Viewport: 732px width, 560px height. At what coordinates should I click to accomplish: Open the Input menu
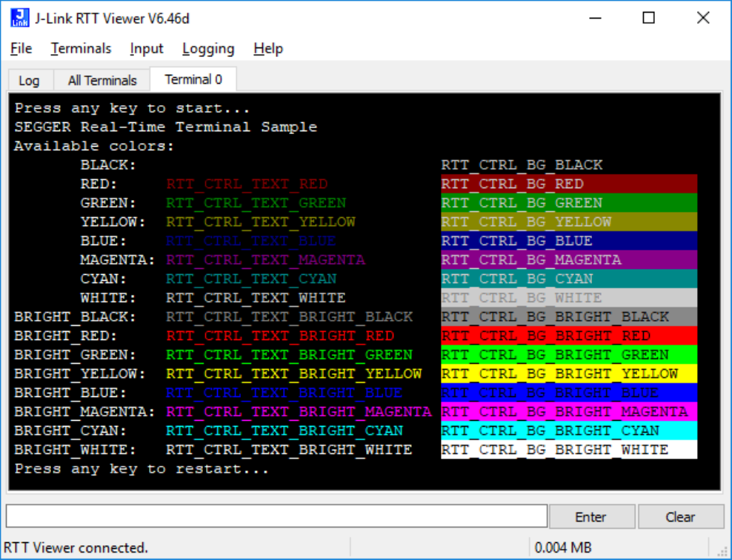coord(146,49)
